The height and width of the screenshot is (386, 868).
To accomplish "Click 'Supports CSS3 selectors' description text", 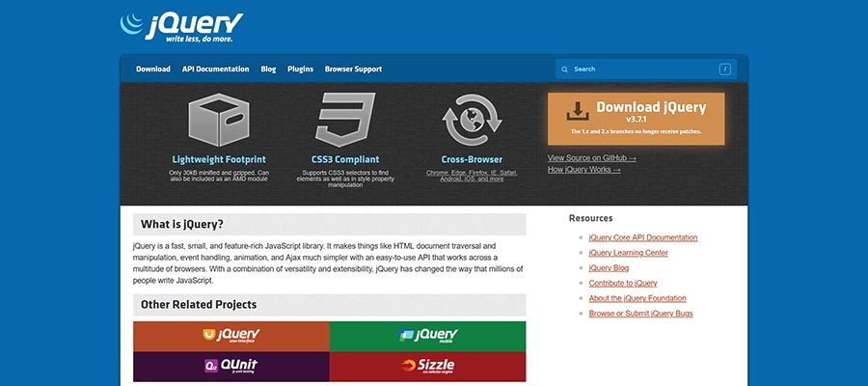I will click(x=345, y=179).
